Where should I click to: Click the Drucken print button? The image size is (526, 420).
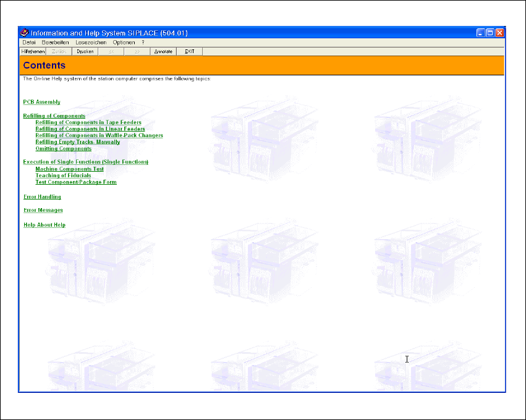point(85,51)
